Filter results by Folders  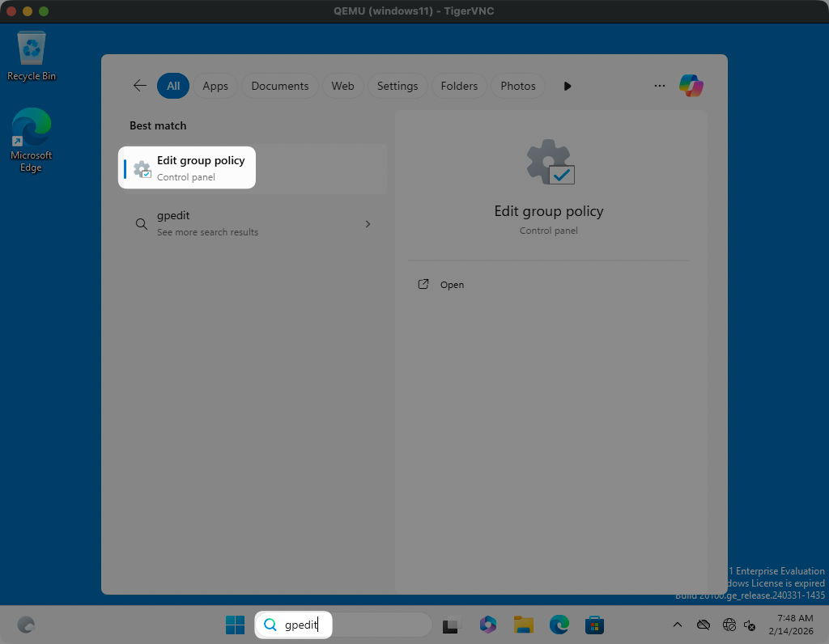[x=459, y=86]
